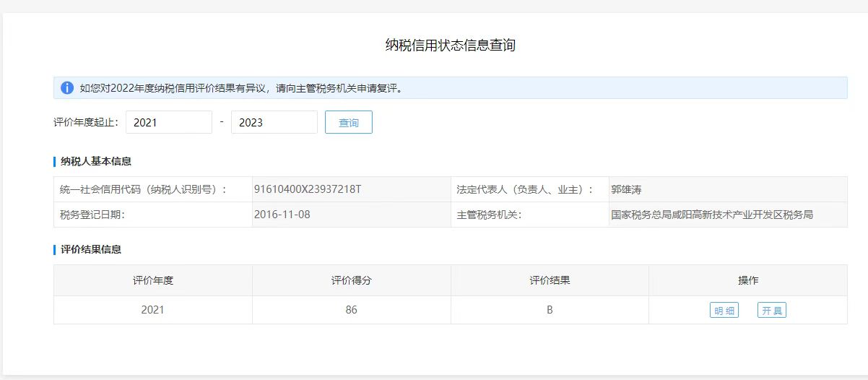This screenshot has height=380, width=868.
Task: Click the end year field showing 2023
Action: (274, 123)
